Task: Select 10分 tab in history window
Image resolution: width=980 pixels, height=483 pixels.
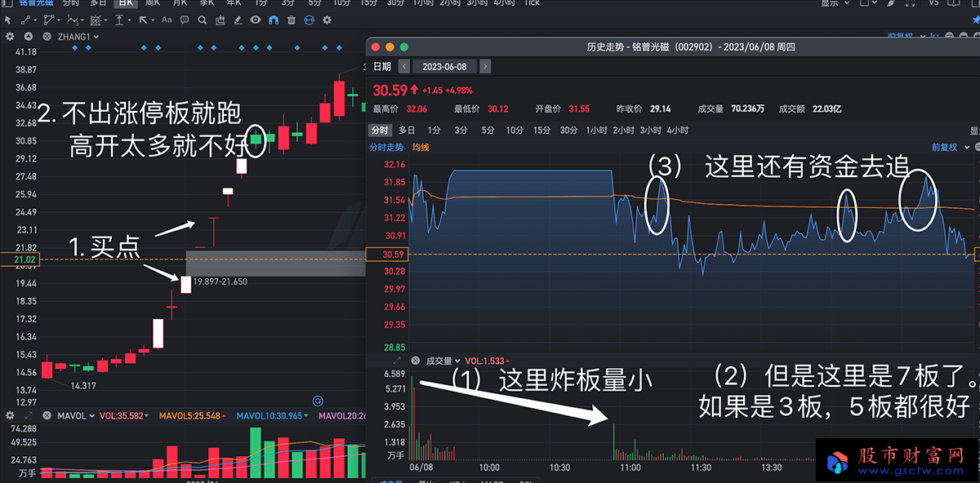Action: click(514, 131)
